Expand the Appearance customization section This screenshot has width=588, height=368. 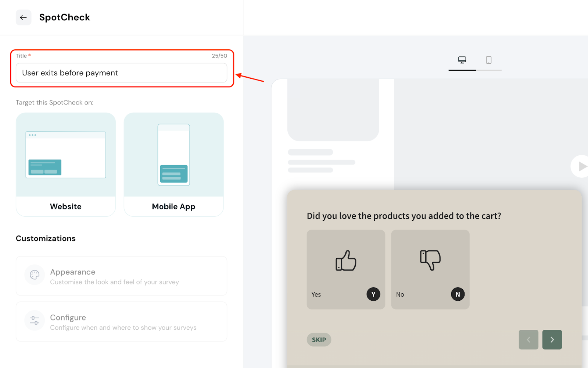point(121,276)
